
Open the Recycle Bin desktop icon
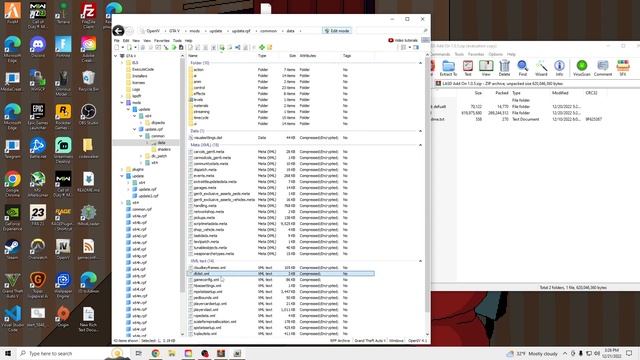[88, 80]
